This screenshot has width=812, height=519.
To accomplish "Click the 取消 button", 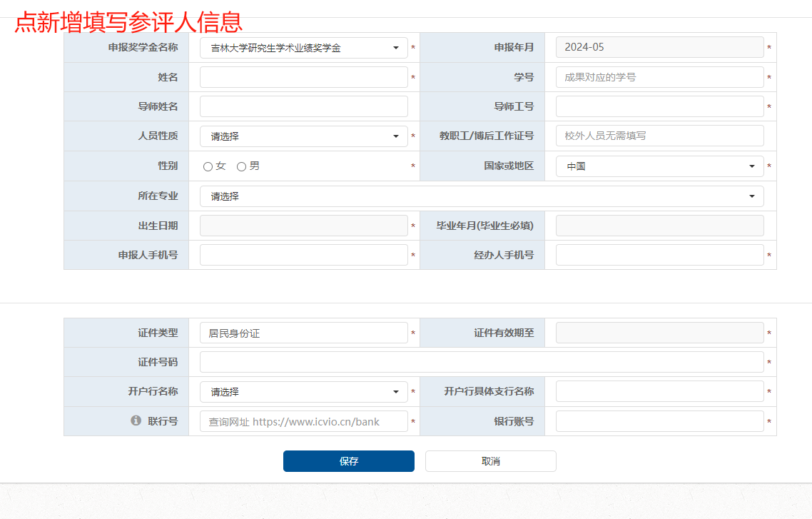I will click(490, 461).
